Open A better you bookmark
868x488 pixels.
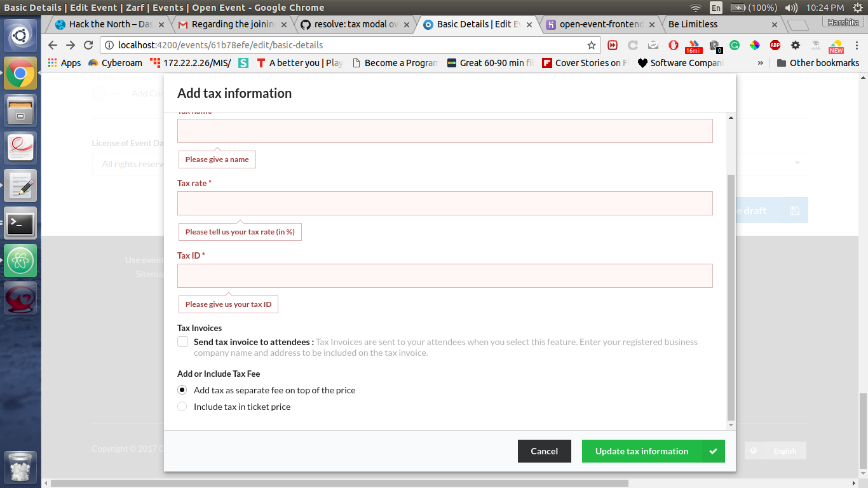click(x=300, y=63)
